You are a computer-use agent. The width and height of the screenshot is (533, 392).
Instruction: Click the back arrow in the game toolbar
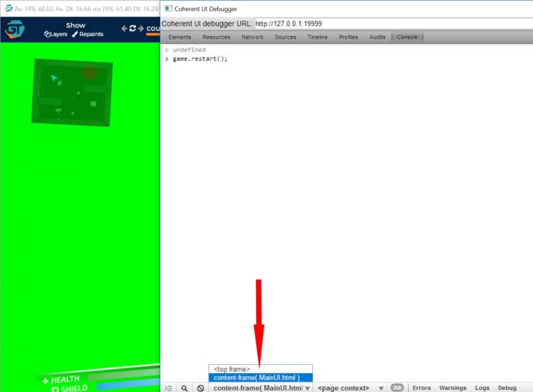tap(124, 28)
